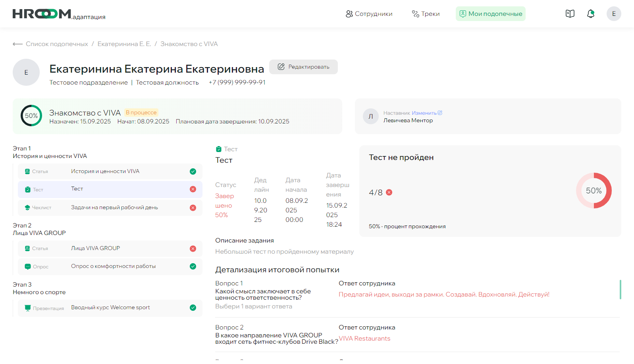Go to the Треки section
The width and height of the screenshot is (634, 364).
426,14
